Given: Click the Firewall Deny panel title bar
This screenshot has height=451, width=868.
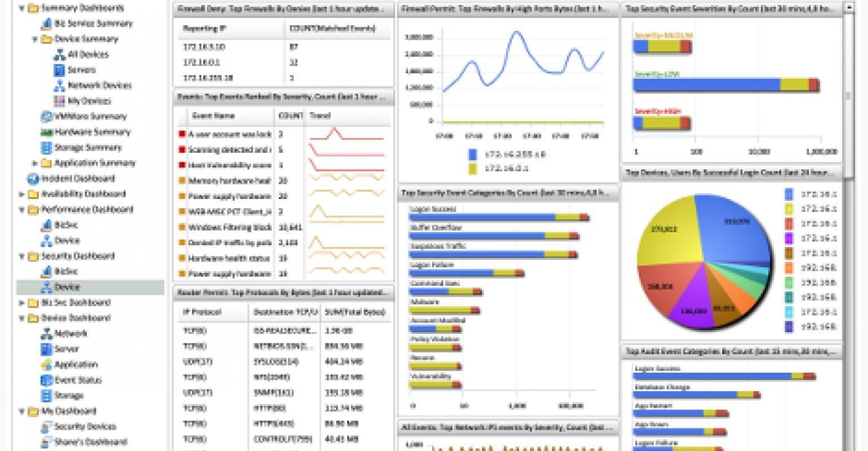Looking at the screenshot, I should pyautogui.click(x=284, y=9).
